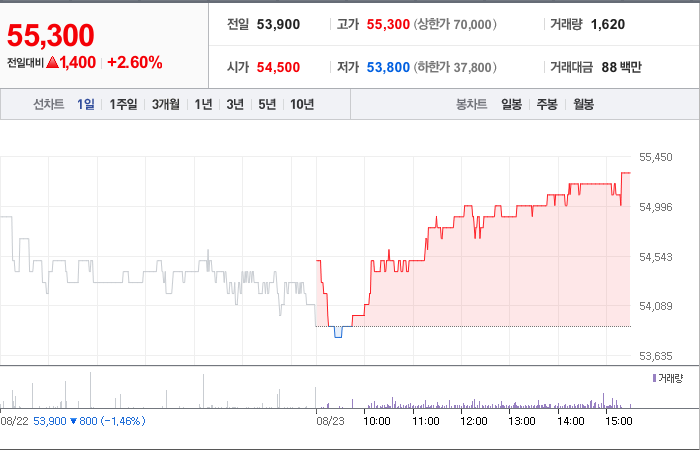This screenshot has width=700, height=450.
Task: Click the 하한가 37,800 text
Action: [x=455, y=67]
